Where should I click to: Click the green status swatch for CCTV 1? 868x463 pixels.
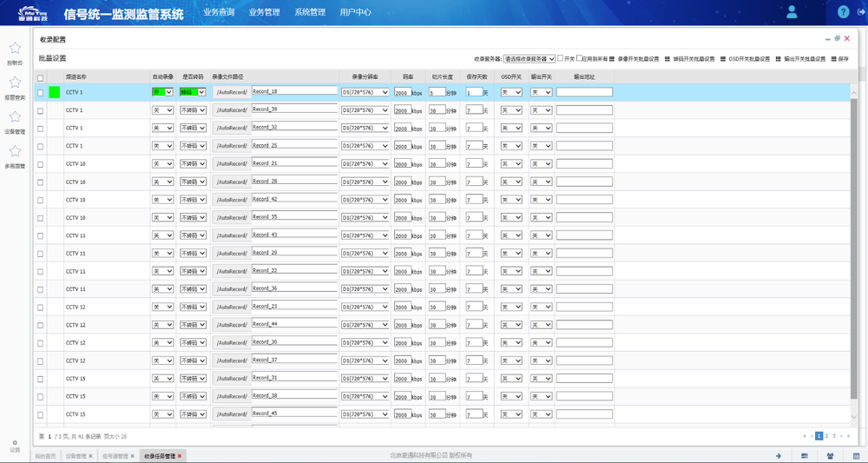[55, 92]
